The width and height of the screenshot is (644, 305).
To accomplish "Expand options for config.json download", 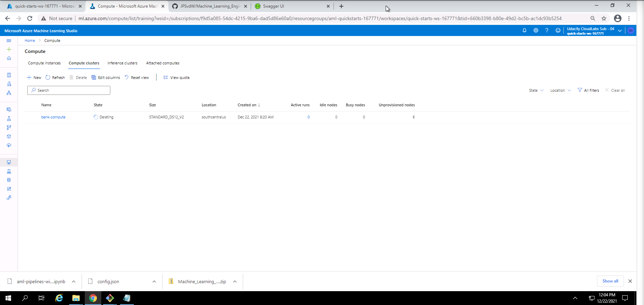I will click(154, 281).
